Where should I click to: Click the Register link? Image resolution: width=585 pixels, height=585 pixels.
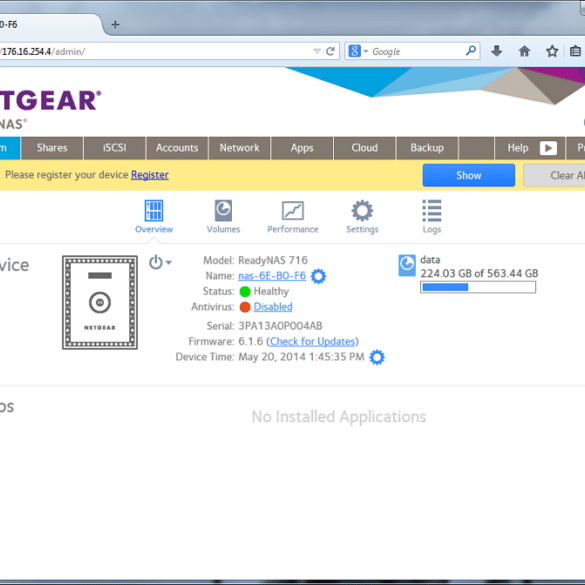click(x=150, y=175)
